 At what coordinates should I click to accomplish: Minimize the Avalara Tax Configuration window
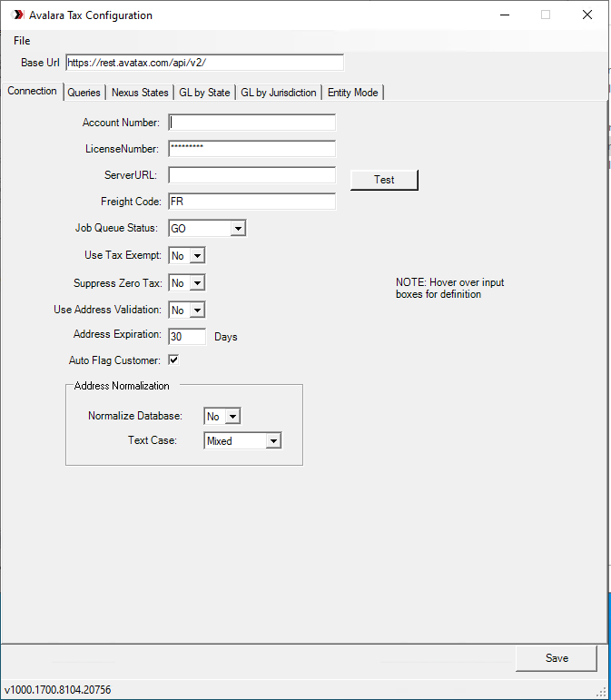pyautogui.click(x=505, y=15)
